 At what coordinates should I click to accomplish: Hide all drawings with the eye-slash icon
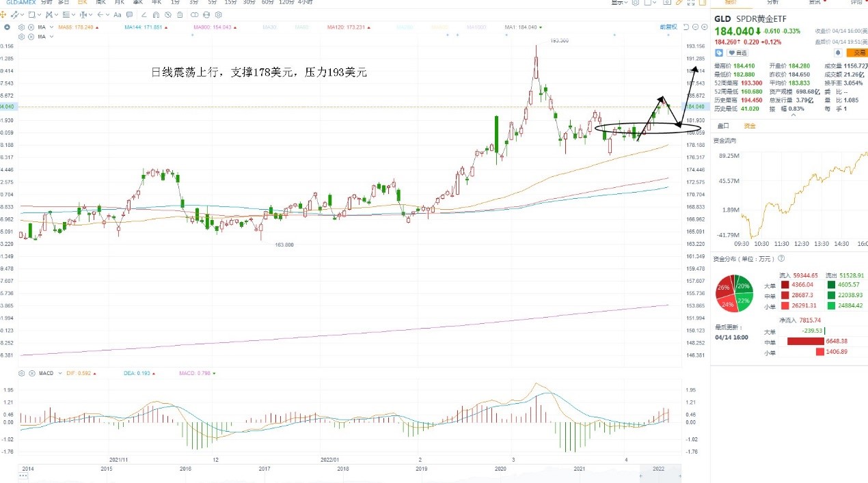click(167, 14)
